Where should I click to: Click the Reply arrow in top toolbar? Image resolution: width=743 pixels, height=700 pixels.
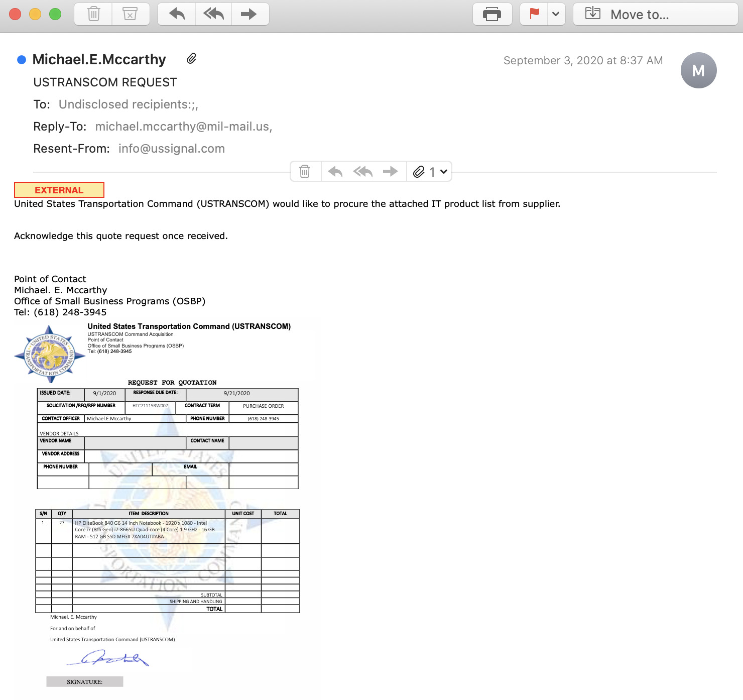177,14
